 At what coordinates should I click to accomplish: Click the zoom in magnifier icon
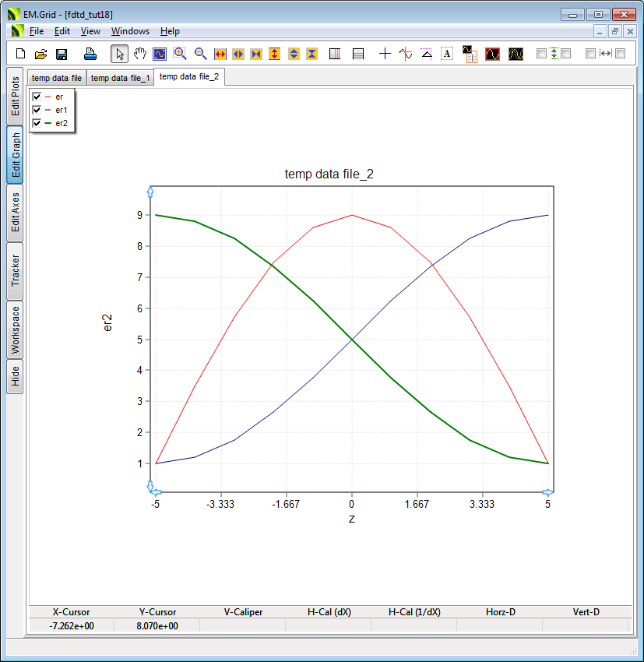[180, 54]
